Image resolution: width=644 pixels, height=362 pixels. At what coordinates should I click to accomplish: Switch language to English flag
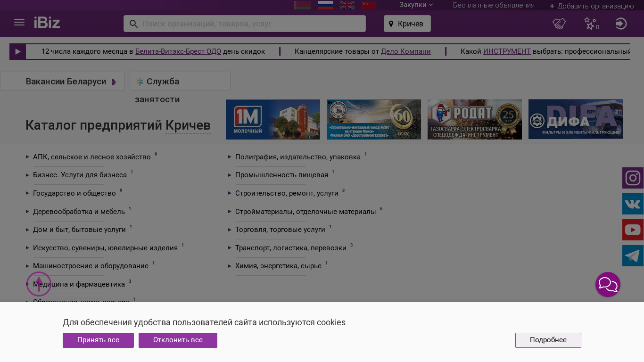[347, 5]
